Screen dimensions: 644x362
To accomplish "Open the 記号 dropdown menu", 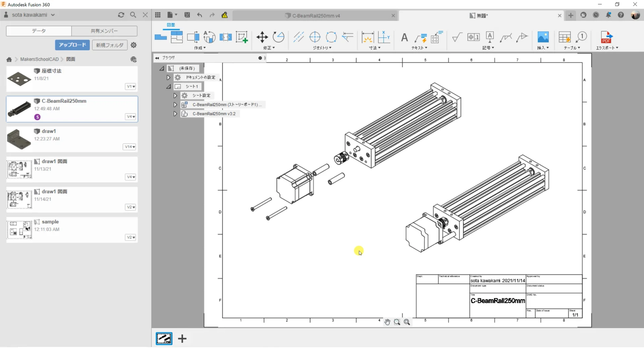I will tap(488, 48).
